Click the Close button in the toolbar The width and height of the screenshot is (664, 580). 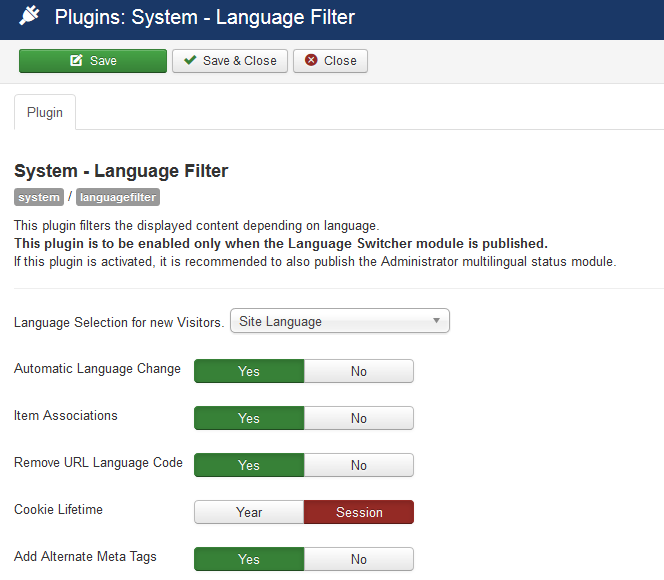pyautogui.click(x=331, y=61)
